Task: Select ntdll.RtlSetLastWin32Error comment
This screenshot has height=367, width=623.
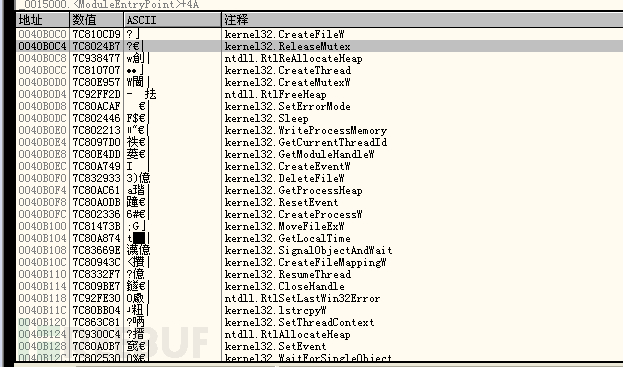Action: 302,298
